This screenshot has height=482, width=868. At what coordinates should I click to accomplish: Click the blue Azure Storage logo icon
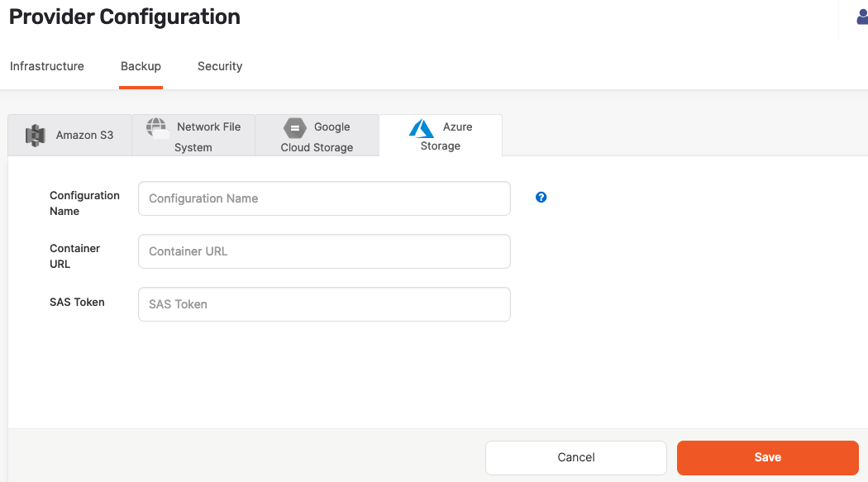pyautogui.click(x=422, y=129)
